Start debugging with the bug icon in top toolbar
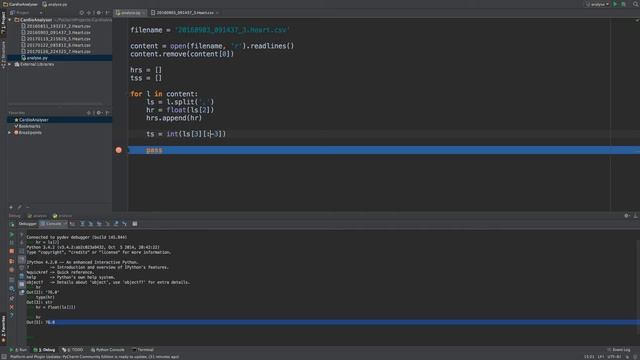Screen dimensions: 640x360 pyautogui.click(x=623, y=4)
